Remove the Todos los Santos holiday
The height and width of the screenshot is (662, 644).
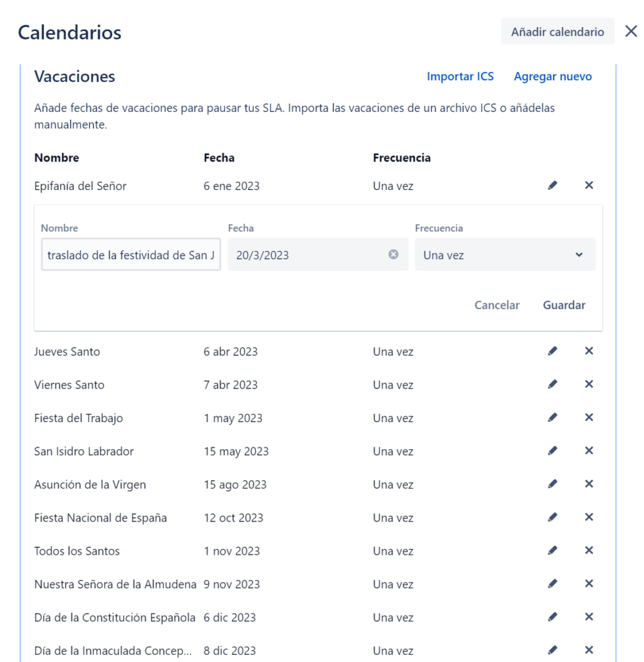(x=589, y=551)
